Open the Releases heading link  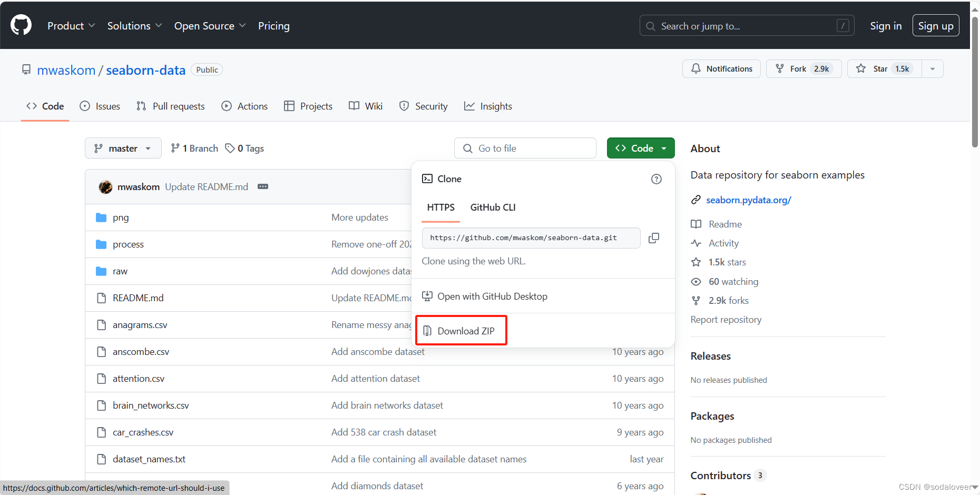click(711, 357)
